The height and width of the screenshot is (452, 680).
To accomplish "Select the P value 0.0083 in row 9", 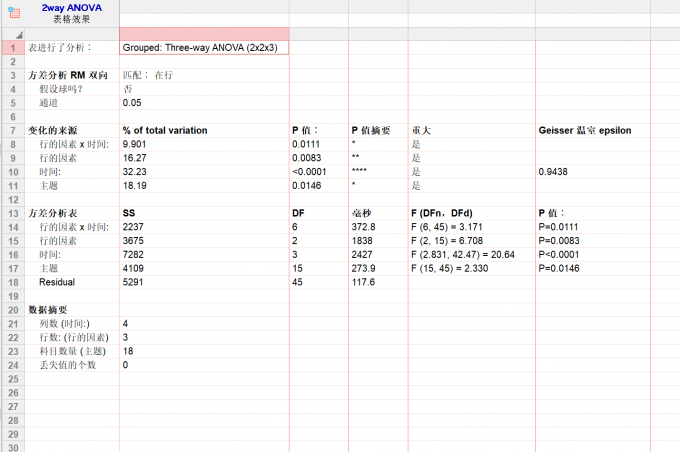I will tap(306, 158).
